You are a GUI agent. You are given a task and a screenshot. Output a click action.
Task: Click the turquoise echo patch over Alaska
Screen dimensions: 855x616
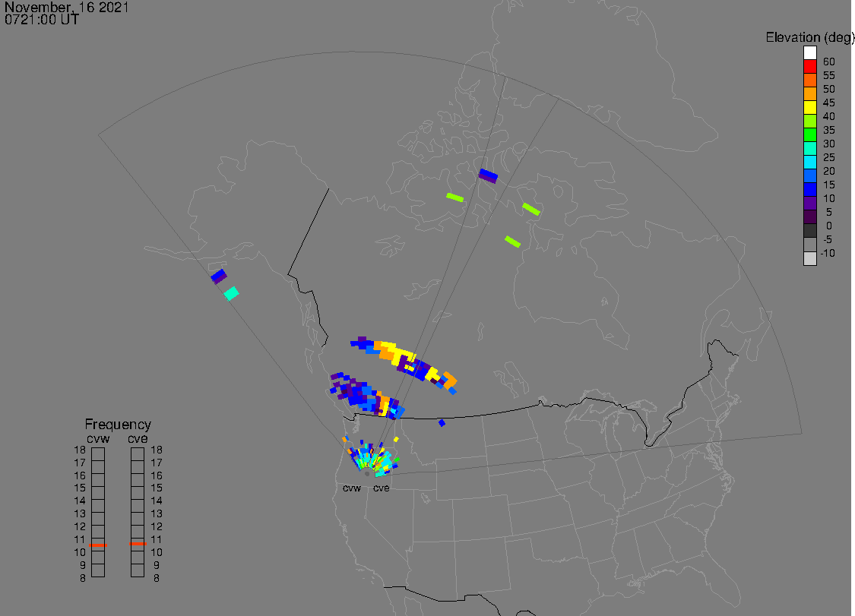[x=231, y=293]
